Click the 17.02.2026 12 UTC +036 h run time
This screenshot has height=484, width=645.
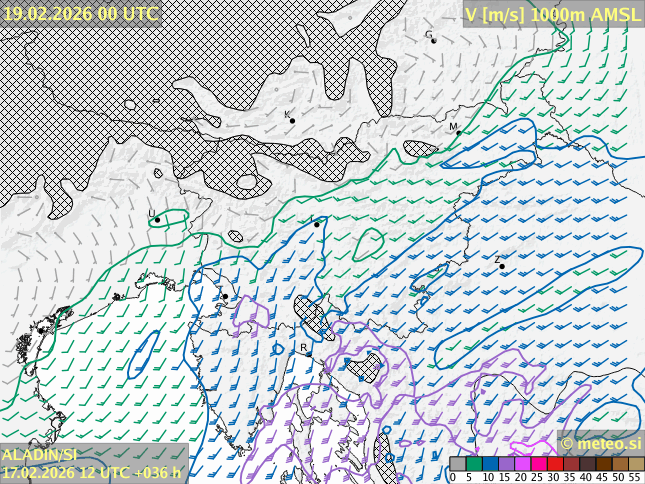pyautogui.click(x=92, y=472)
